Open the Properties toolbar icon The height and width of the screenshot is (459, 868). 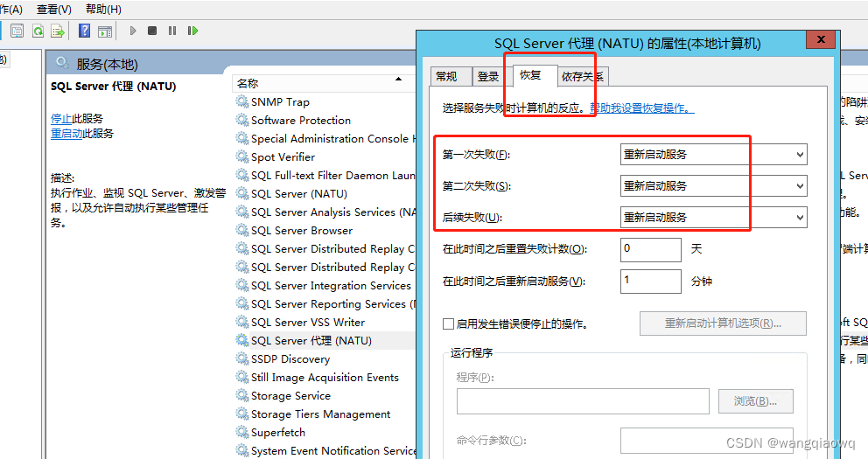click(x=17, y=31)
